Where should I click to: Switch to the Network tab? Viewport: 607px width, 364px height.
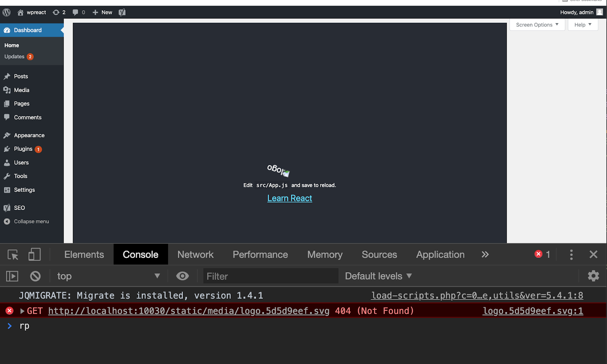(x=195, y=254)
